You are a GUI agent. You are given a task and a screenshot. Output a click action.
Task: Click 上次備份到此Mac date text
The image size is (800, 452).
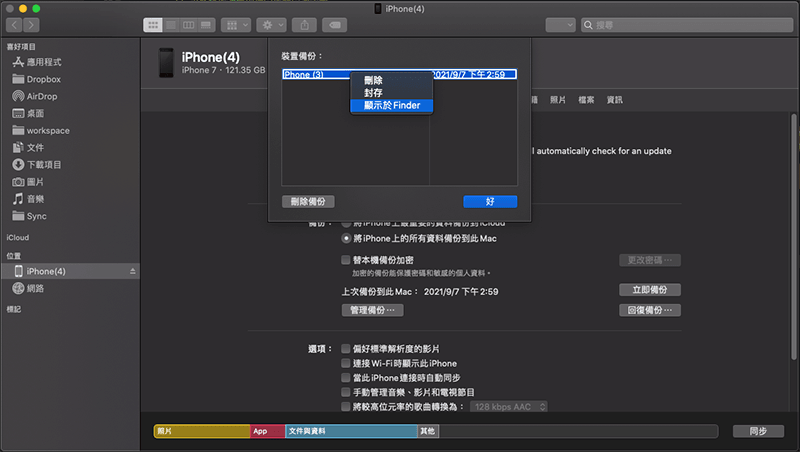pyautogui.click(x=461, y=292)
